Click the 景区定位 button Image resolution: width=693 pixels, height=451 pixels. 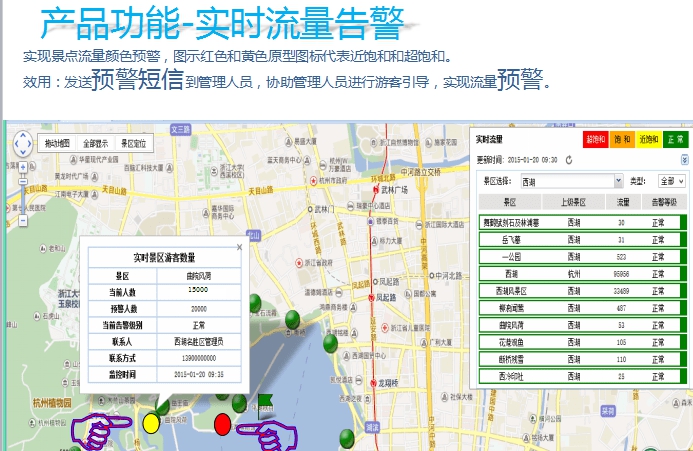click(133, 143)
